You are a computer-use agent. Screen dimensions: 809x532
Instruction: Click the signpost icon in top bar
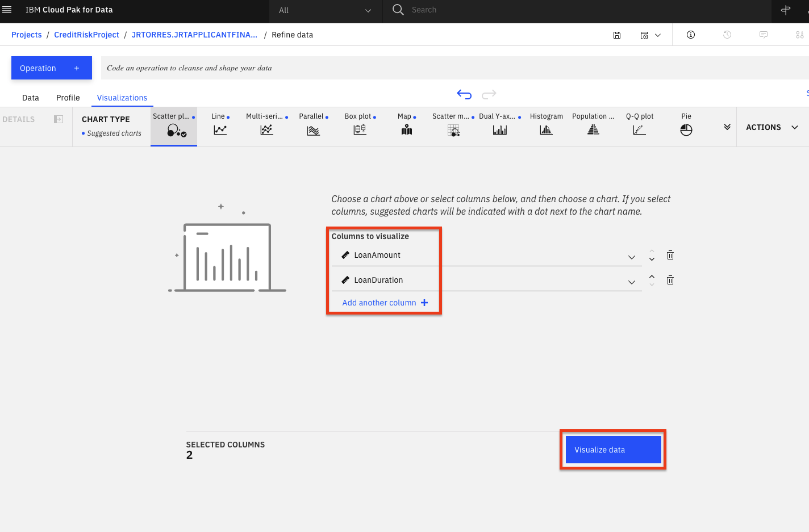[786, 10]
